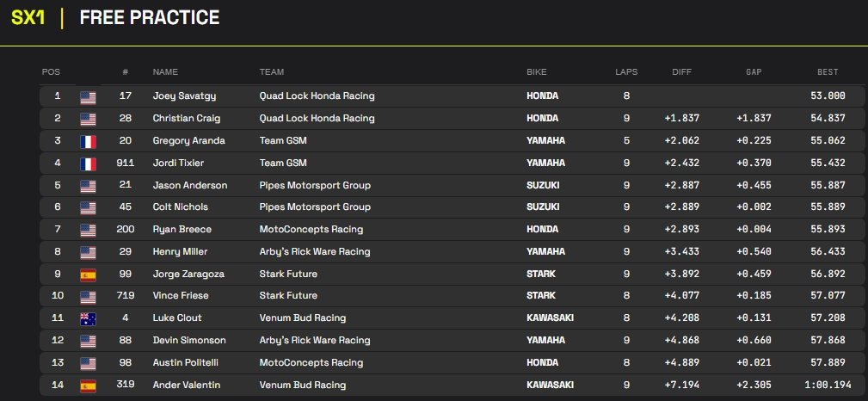Viewport: 868px width, 401px height.
Task: Click the LAPS column header
Action: point(626,72)
